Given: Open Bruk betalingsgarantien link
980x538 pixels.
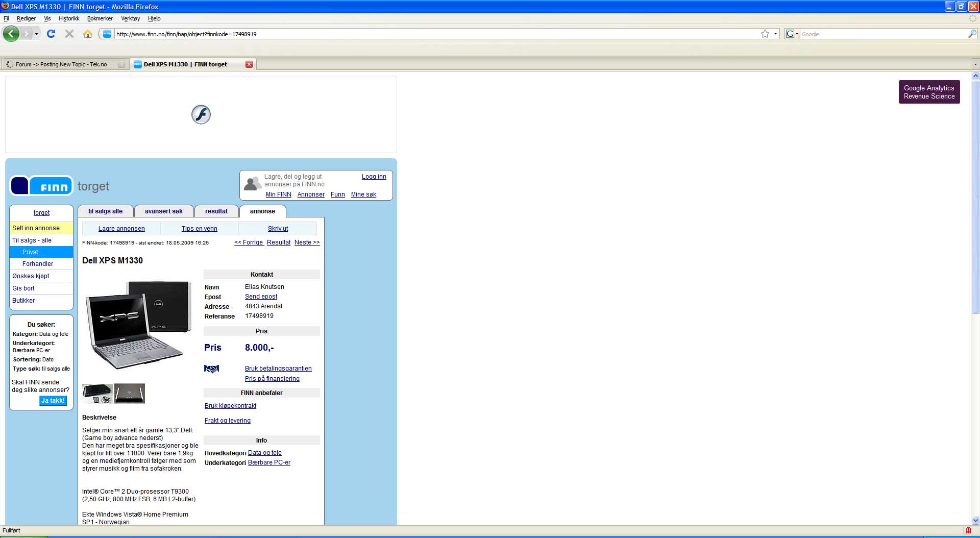Looking at the screenshot, I should pyautogui.click(x=278, y=369).
